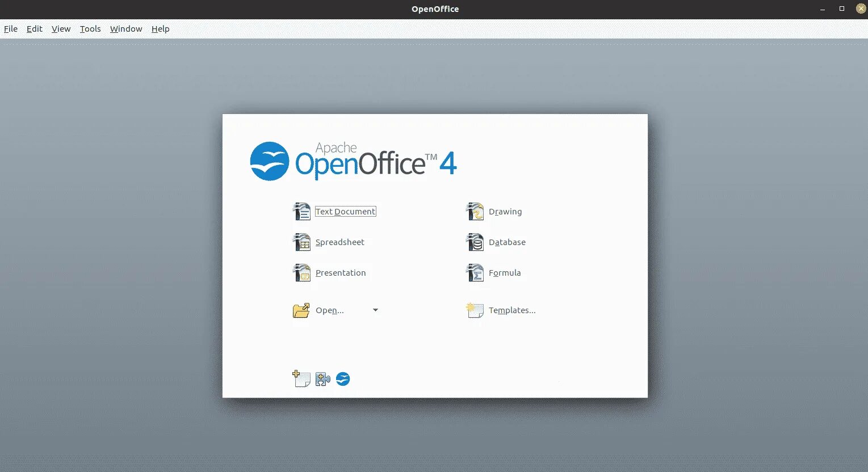This screenshot has height=472, width=868.
Task: Open the View menu
Action: (61, 29)
